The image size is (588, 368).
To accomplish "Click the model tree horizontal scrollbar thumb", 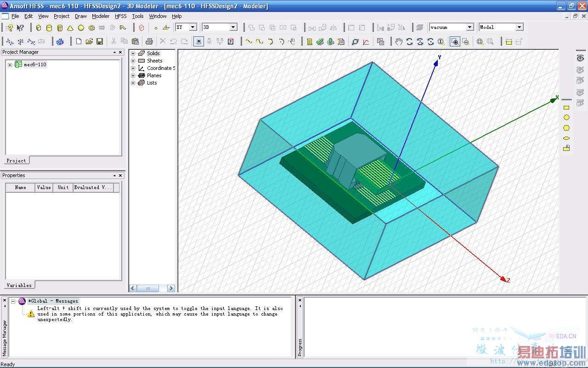I will (148, 288).
